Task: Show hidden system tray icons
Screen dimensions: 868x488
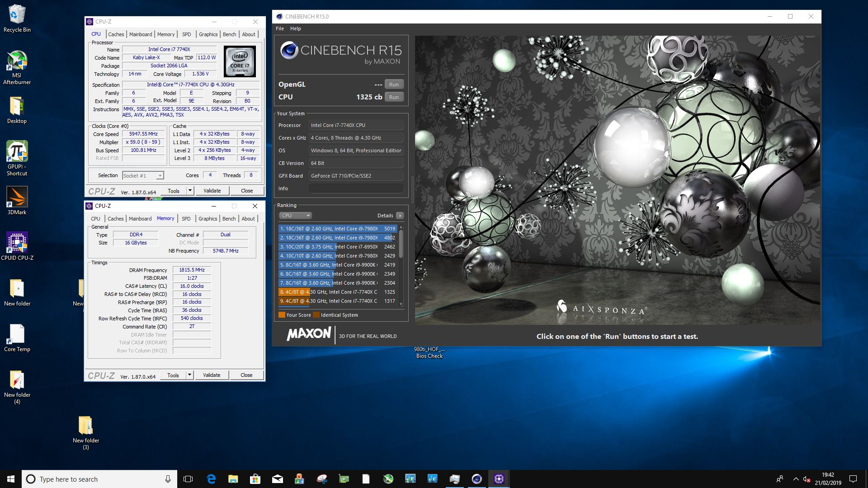Action: [x=795, y=479]
